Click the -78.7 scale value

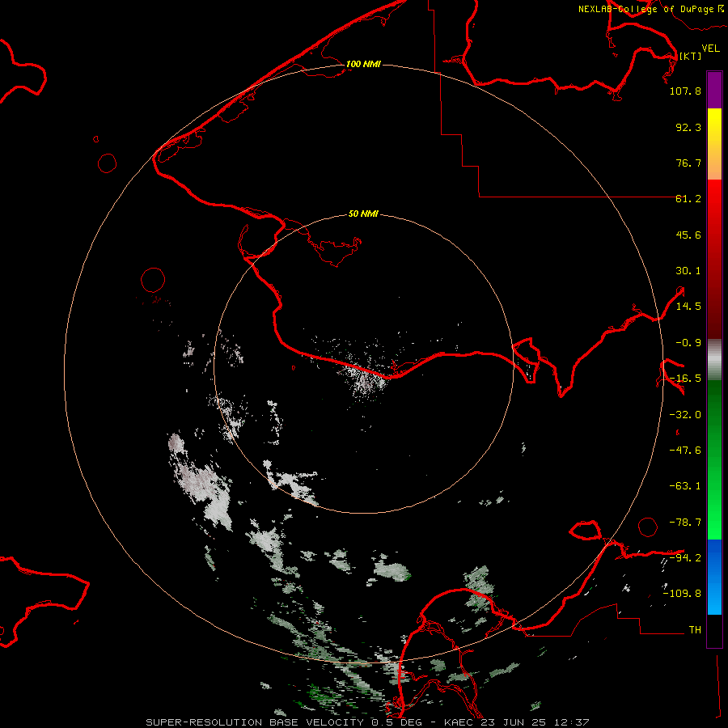pyautogui.click(x=685, y=523)
